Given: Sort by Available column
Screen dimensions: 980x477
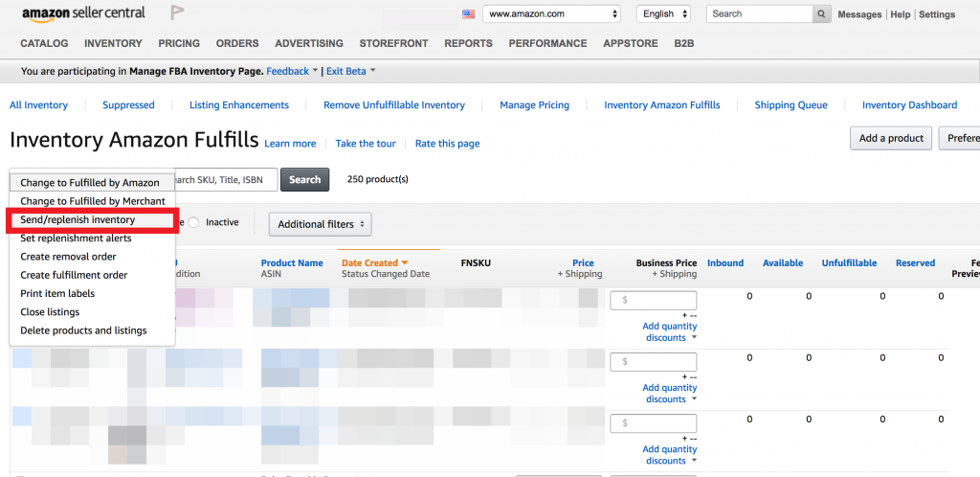Looking at the screenshot, I should click(x=783, y=263).
